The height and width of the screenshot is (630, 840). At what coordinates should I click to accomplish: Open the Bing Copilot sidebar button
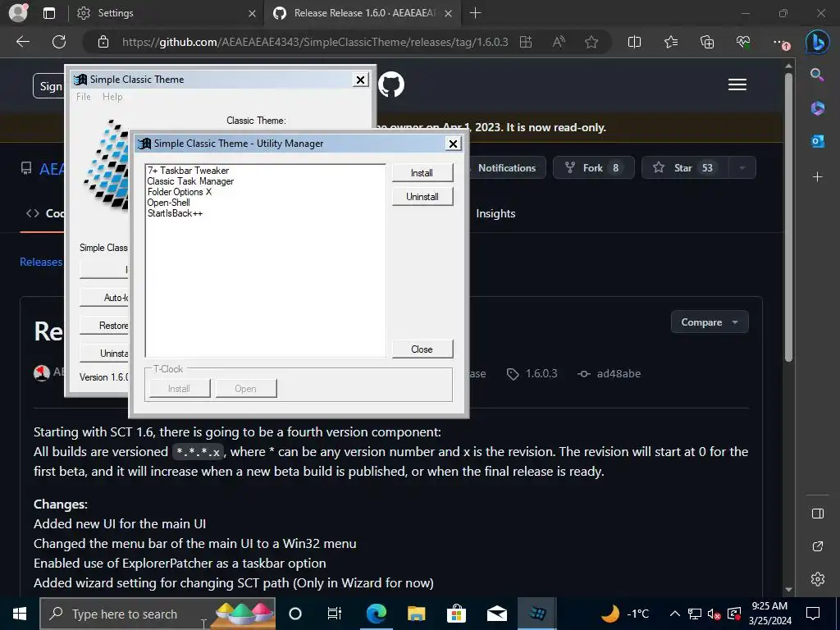click(x=818, y=42)
